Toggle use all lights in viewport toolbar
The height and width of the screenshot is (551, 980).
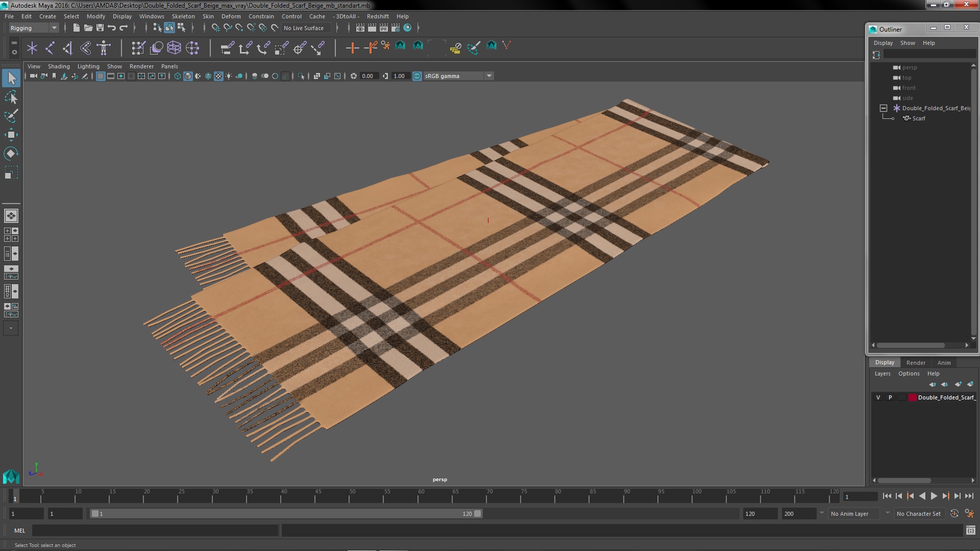(x=229, y=76)
